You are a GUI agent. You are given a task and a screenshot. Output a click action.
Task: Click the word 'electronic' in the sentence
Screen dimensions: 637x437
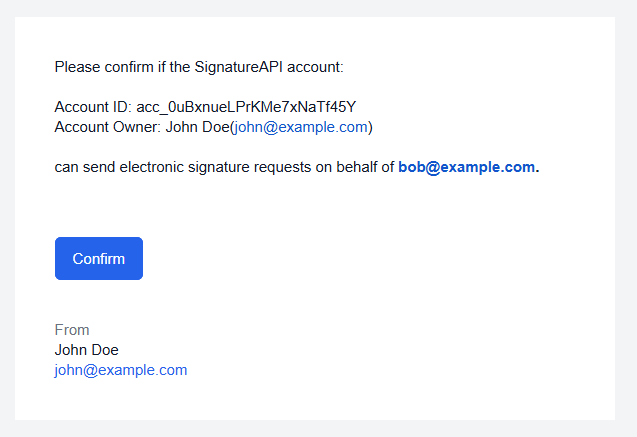152,167
